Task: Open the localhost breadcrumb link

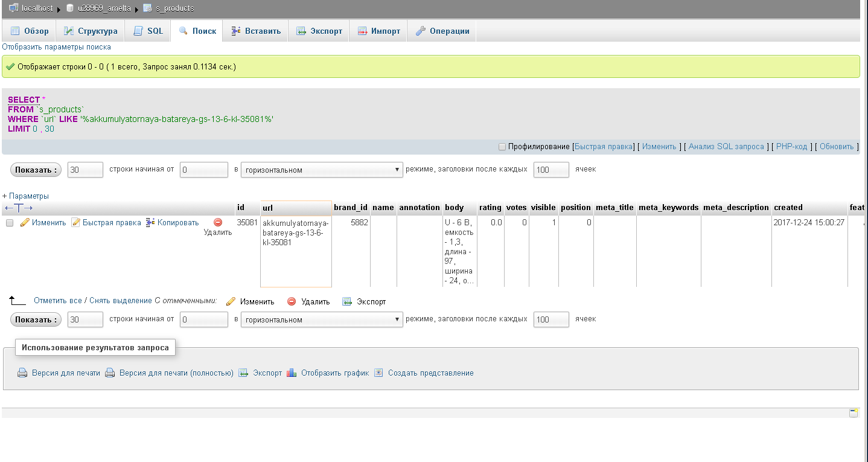Action: tap(37, 8)
